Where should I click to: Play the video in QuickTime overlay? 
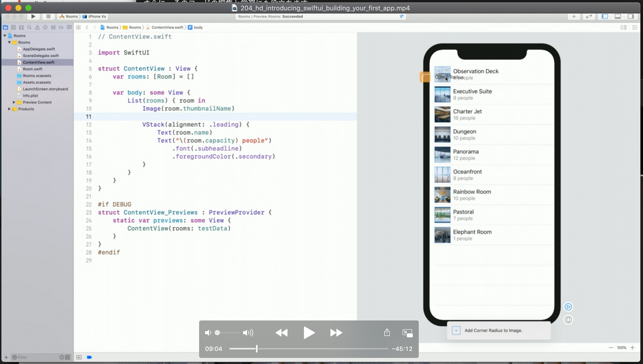pyautogui.click(x=309, y=332)
